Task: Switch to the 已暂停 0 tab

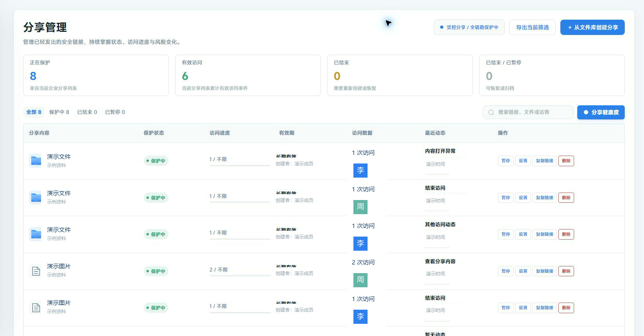Action: tap(115, 112)
